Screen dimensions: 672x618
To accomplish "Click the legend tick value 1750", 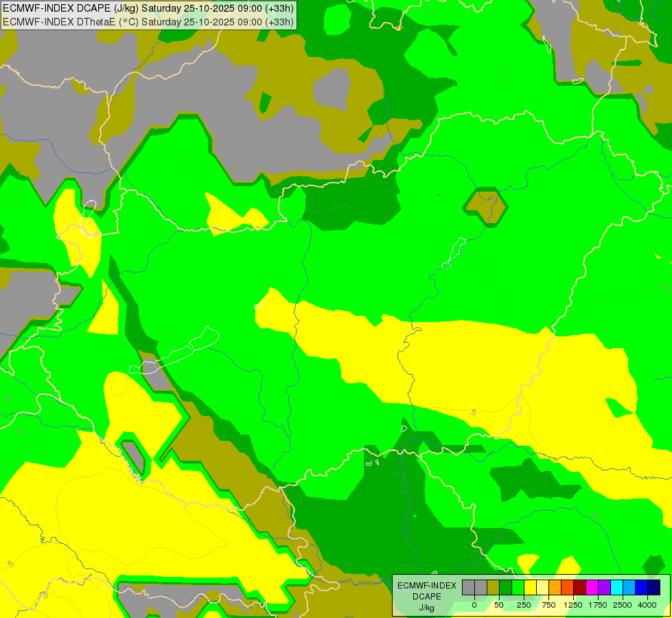I will pyautogui.click(x=598, y=605).
